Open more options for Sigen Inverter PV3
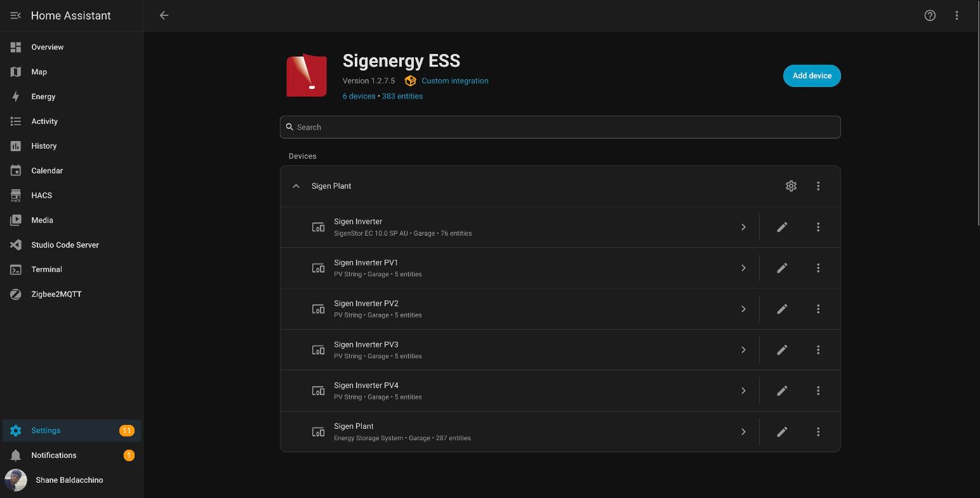This screenshot has width=980, height=498. tap(818, 350)
